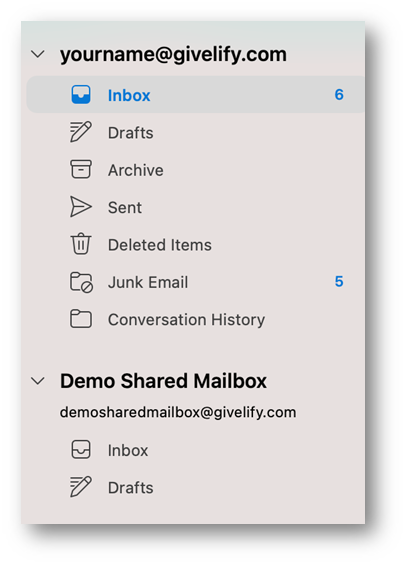Click the Drafts pencil icon under yourname@givelify.com

point(81,132)
